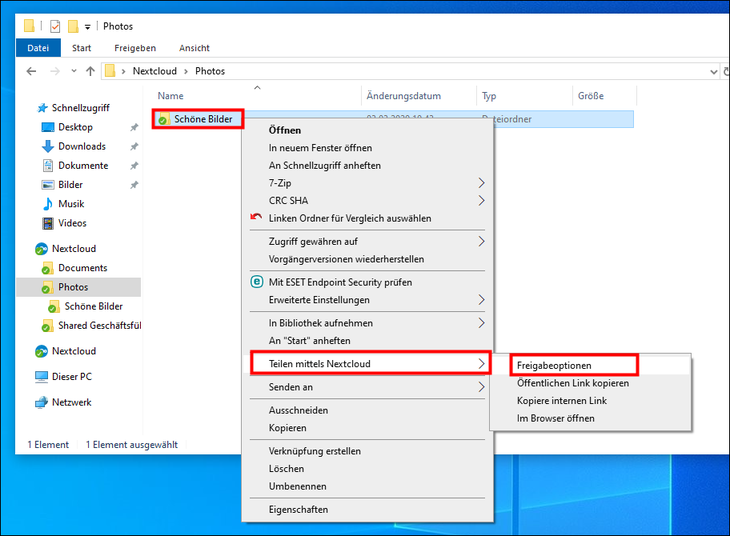Expand the 7-Zip submenu
Image resolution: width=730 pixels, height=536 pixels.
click(481, 183)
